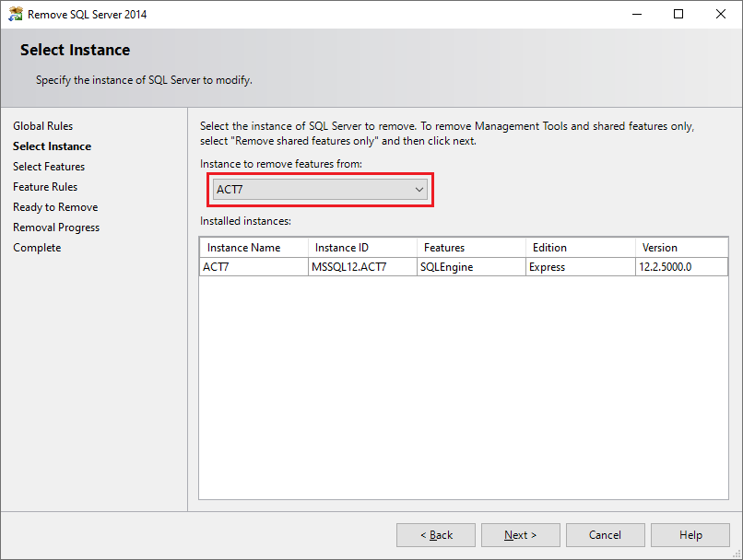This screenshot has width=743, height=560.
Task: Click the Back button
Action: tap(435, 534)
